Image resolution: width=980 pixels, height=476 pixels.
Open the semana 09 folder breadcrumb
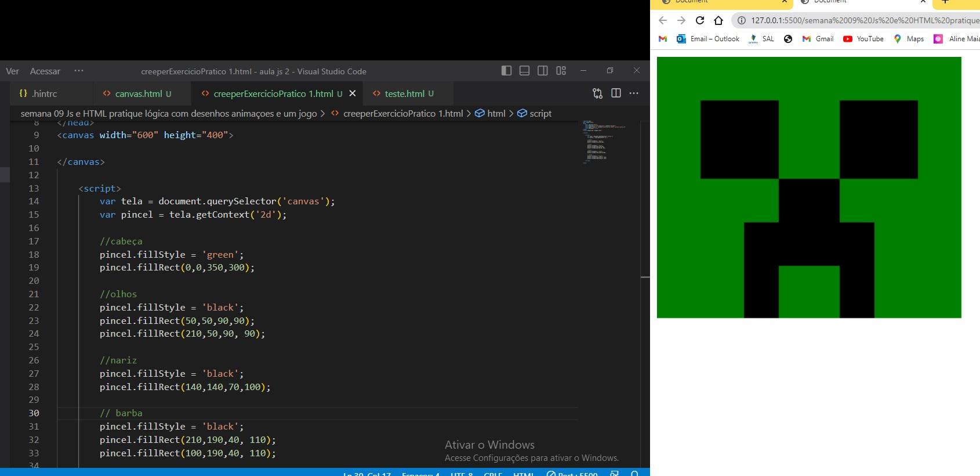(169, 113)
